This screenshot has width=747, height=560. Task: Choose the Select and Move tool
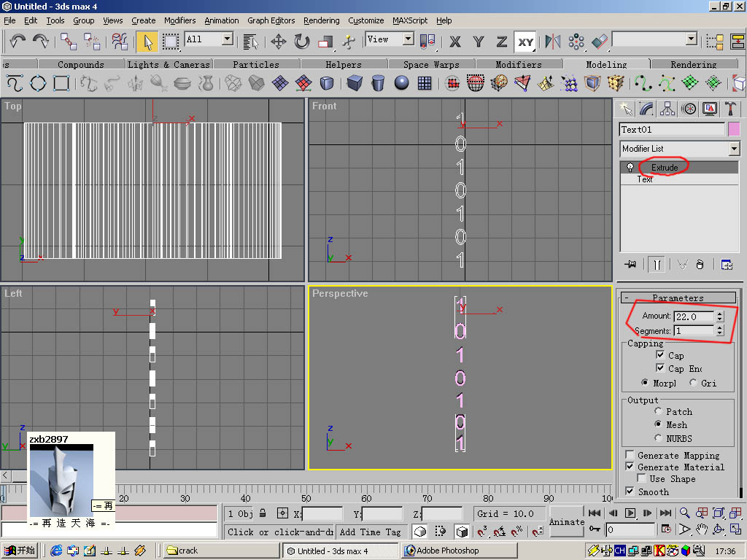(278, 42)
